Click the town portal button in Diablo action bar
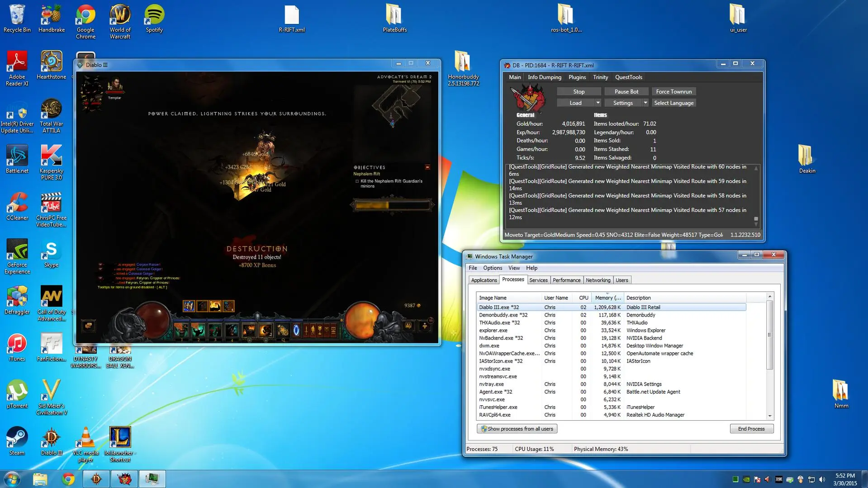This screenshot has height=488, width=868. [x=296, y=331]
